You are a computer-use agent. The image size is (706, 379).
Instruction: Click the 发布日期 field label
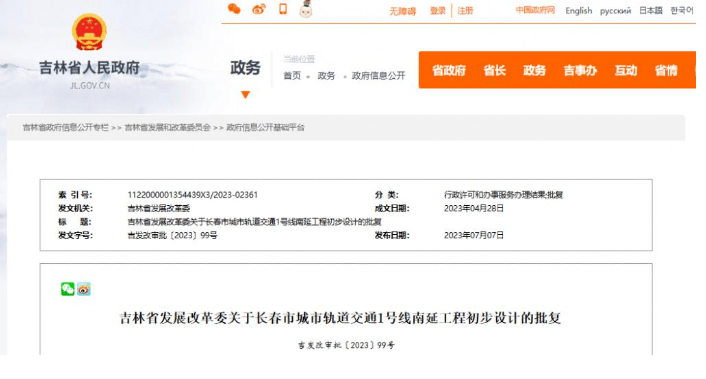[392, 235]
